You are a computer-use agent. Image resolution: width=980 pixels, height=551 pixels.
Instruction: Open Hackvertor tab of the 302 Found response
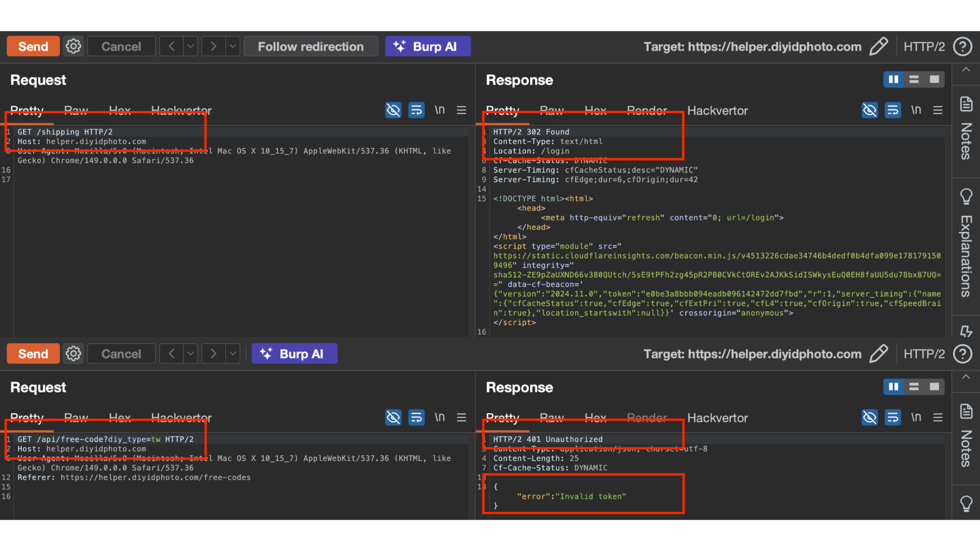(x=717, y=110)
